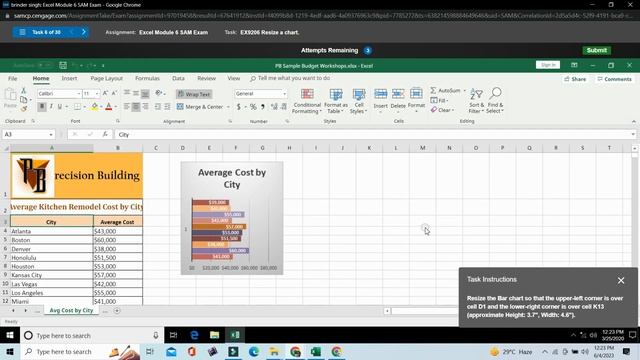Image resolution: width=640 pixels, height=360 pixels.
Task: Click the Sign in button
Action: [x=548, y=65]
